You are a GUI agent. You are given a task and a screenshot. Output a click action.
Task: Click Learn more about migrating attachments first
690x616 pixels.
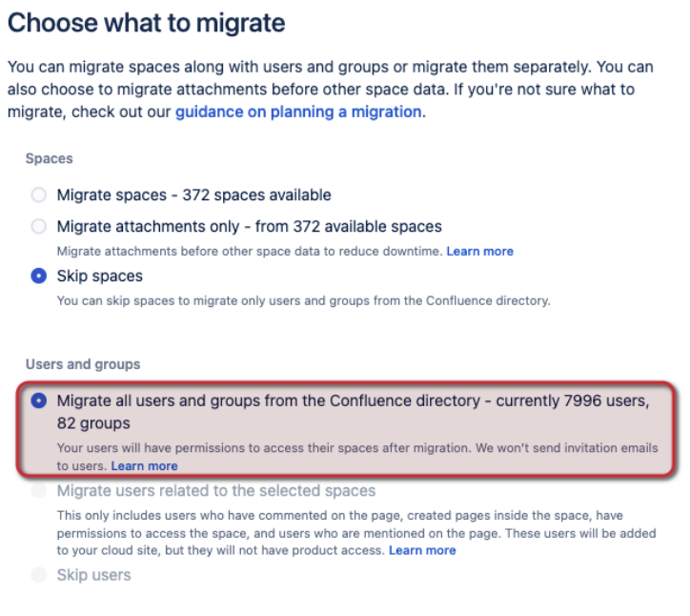tap(479, 252)
